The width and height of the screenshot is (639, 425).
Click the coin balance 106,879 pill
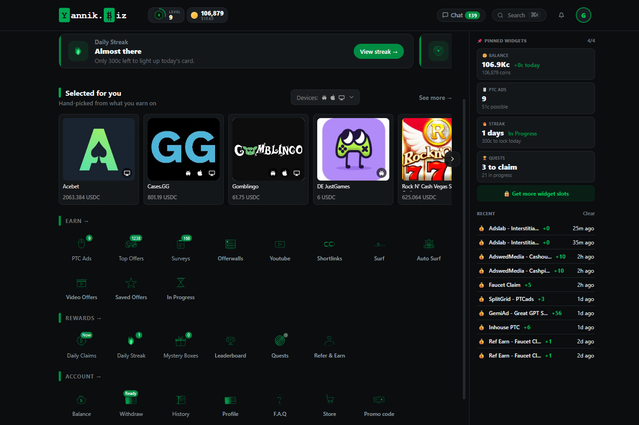[207, 15]
